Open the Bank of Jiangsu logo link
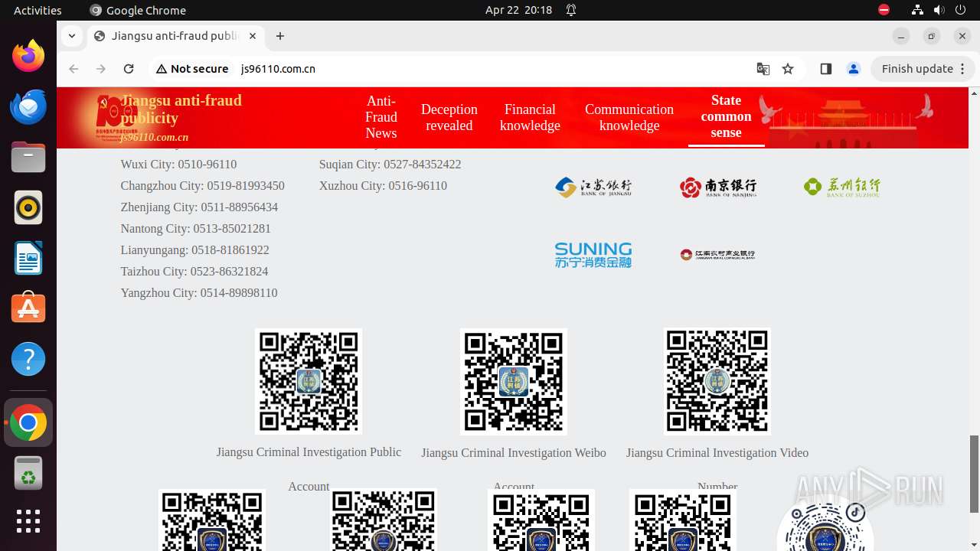 click(593, 187)
